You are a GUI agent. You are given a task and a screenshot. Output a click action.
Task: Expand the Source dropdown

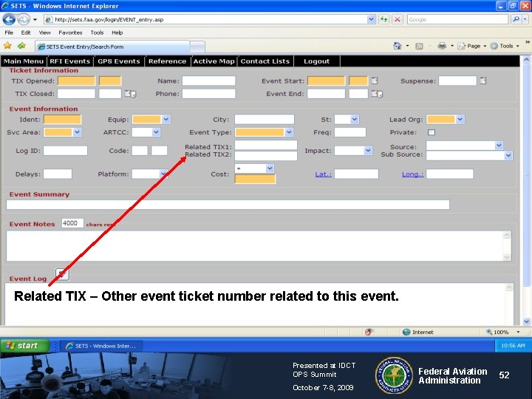(499, 146)
